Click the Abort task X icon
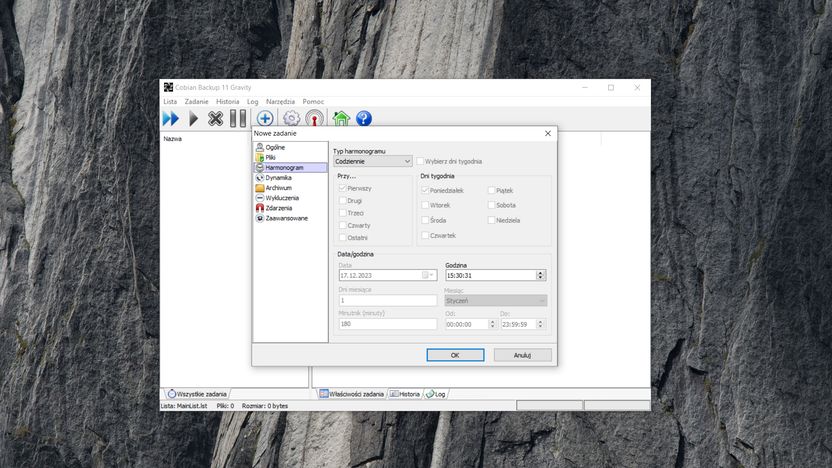The image size is (832, 468). [215, 118]
